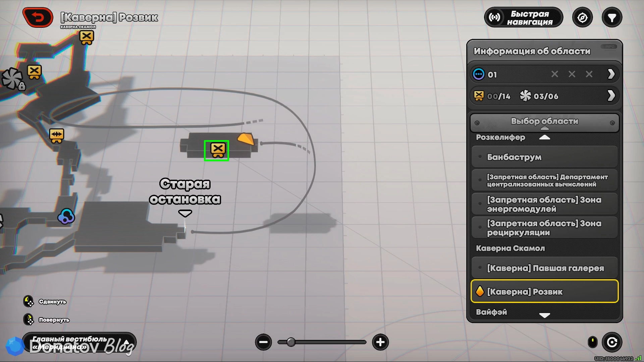Screen dimensions: 644x362
Task: Select [Запретная область] Зона рециркуляции
Action: click(544, 228)
